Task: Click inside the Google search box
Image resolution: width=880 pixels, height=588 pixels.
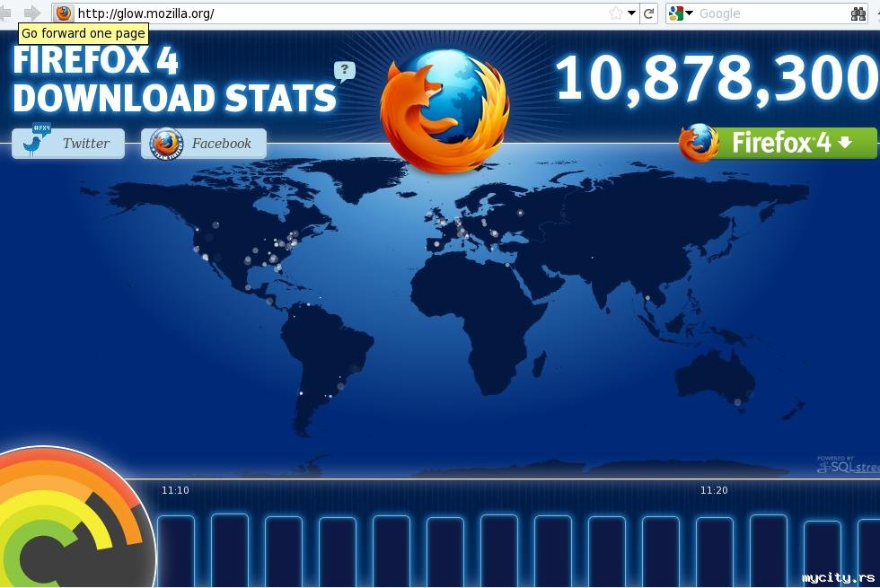Action: (x=771, y=13)
